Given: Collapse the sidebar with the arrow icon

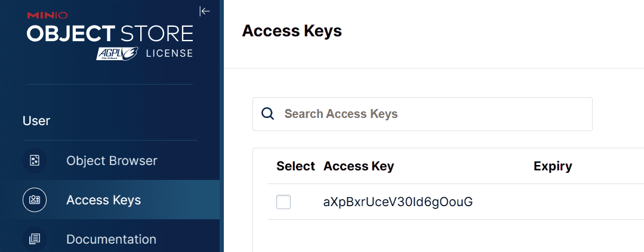Looking at the screenshot, I should point(204,11).
